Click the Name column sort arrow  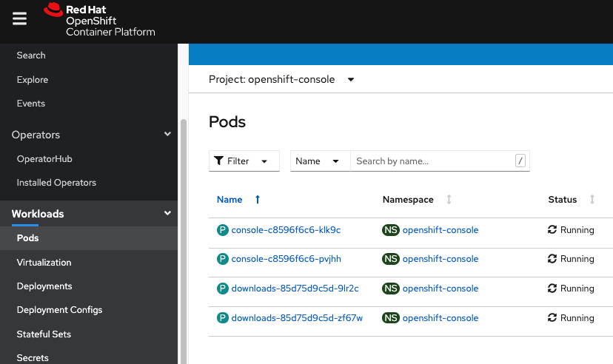click(258, 200)
